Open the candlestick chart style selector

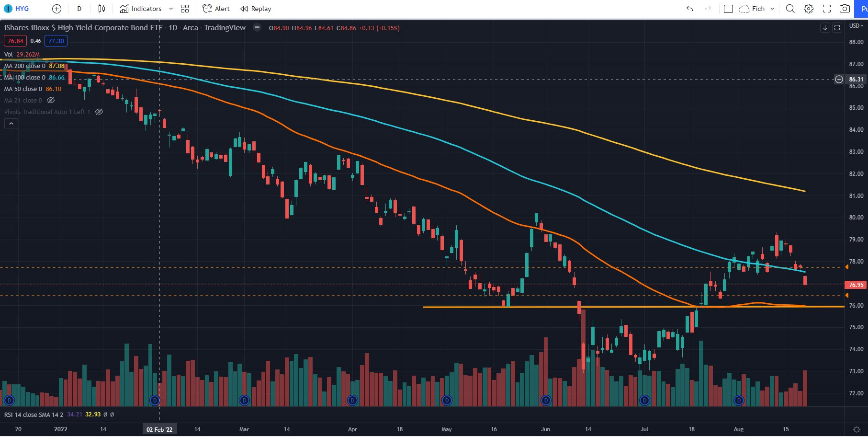point(101,9)
